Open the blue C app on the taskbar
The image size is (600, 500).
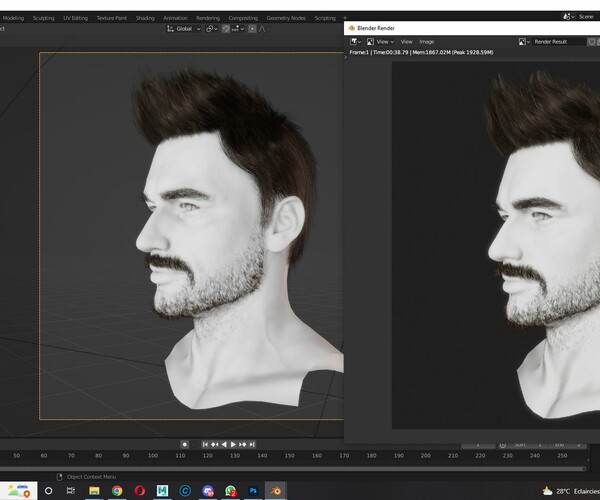coord(185,490)
